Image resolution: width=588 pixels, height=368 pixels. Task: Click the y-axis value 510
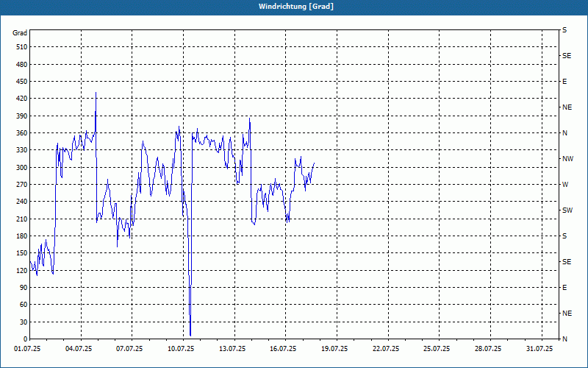click(x=22, y=47)
